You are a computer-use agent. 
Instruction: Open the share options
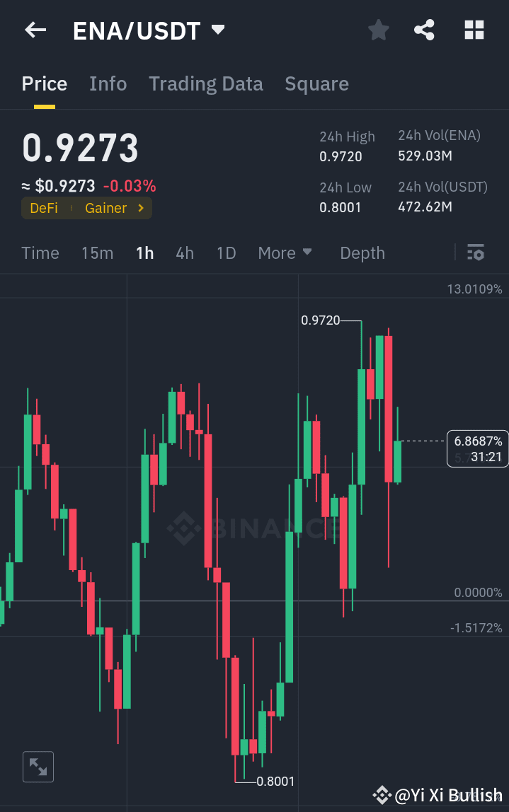tap(424, 30)
